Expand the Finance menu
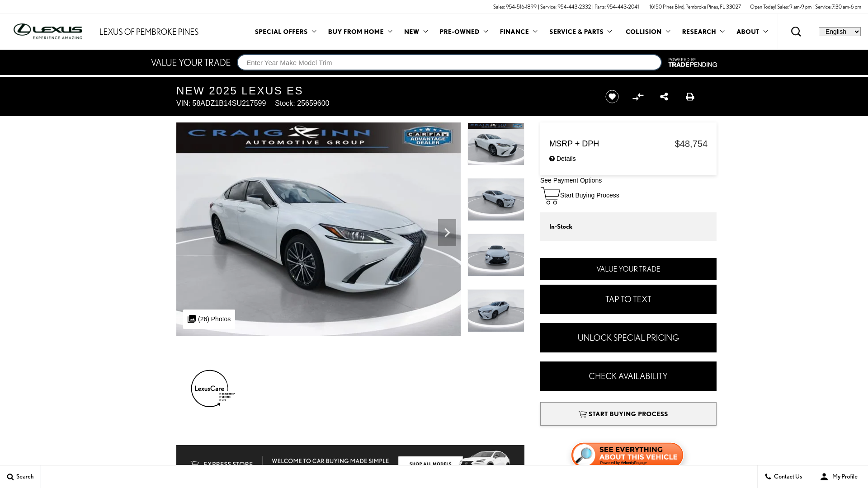Viewport: 868px width, 488px height. tap(519, 32)
